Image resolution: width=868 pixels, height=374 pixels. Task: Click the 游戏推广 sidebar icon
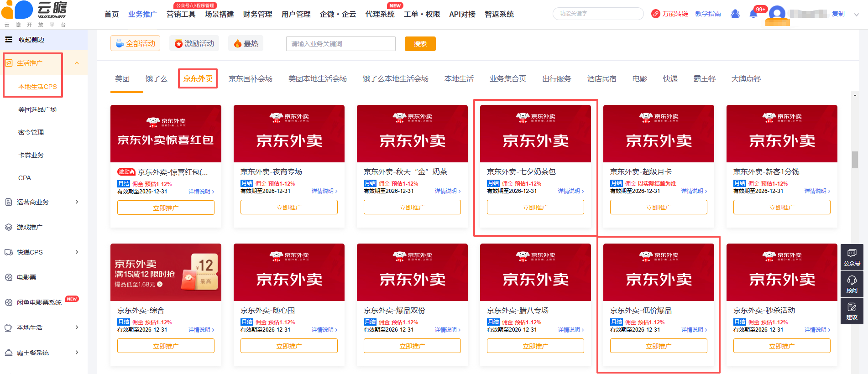pyautogui.click(x=9, y=227)
